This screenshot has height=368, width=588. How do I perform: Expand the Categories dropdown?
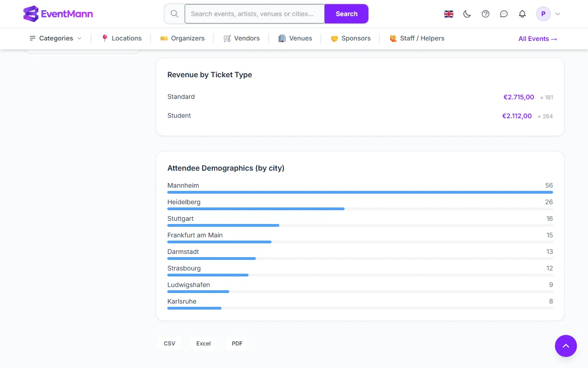[x=56, y=38]
